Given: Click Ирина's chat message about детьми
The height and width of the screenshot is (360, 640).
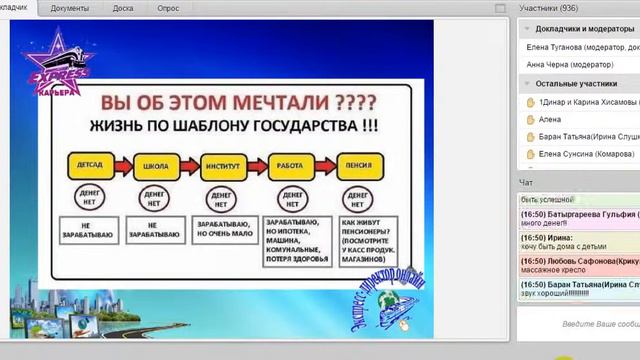Looking at the screenshot, I should 580,242.
